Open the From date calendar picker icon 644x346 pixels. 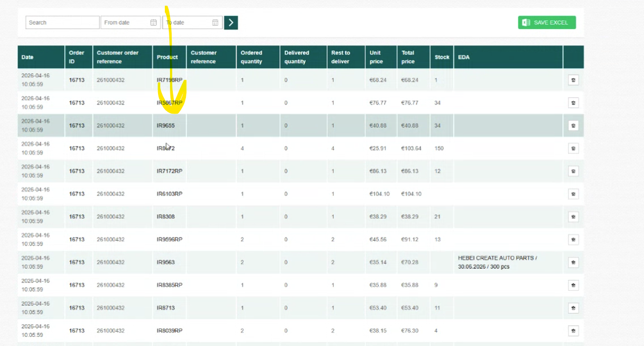(153, 23)
